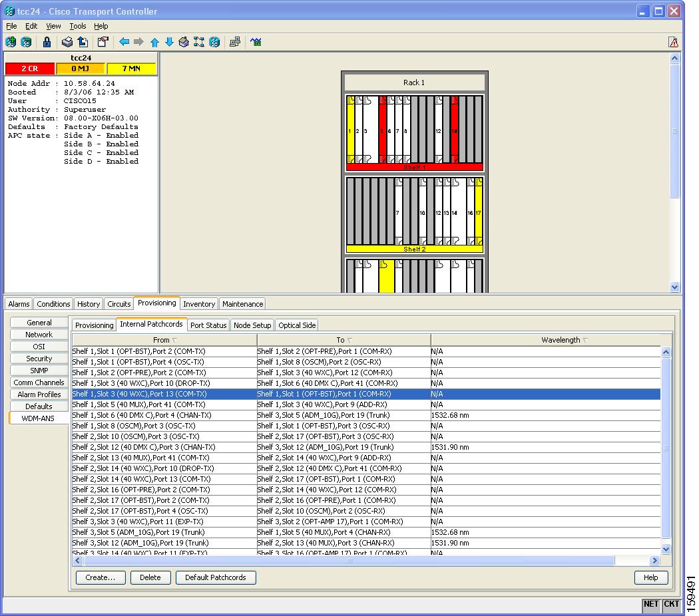699x616 pixels.
Task: Select the Defaults side tab
Action: click(x=39, y=406)
